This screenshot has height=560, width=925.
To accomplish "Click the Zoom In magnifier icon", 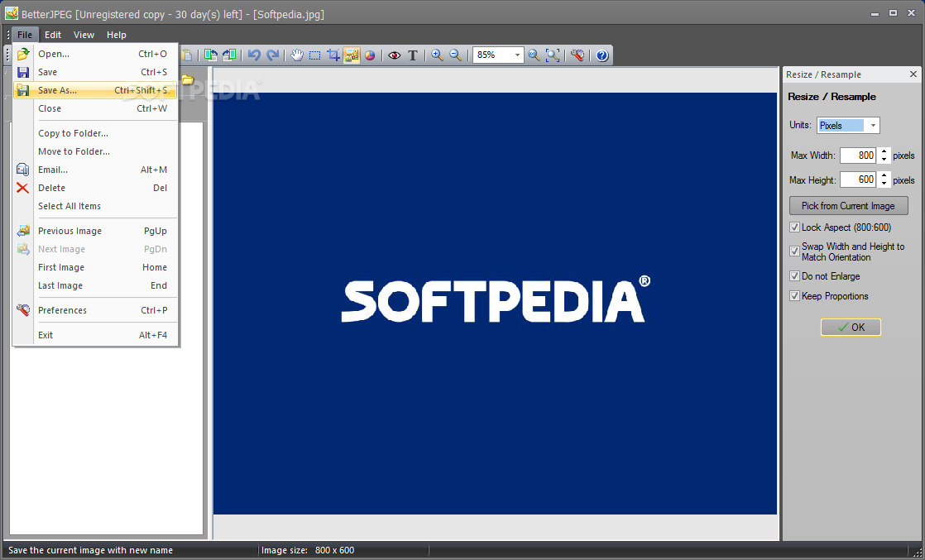I will (437, 55).
